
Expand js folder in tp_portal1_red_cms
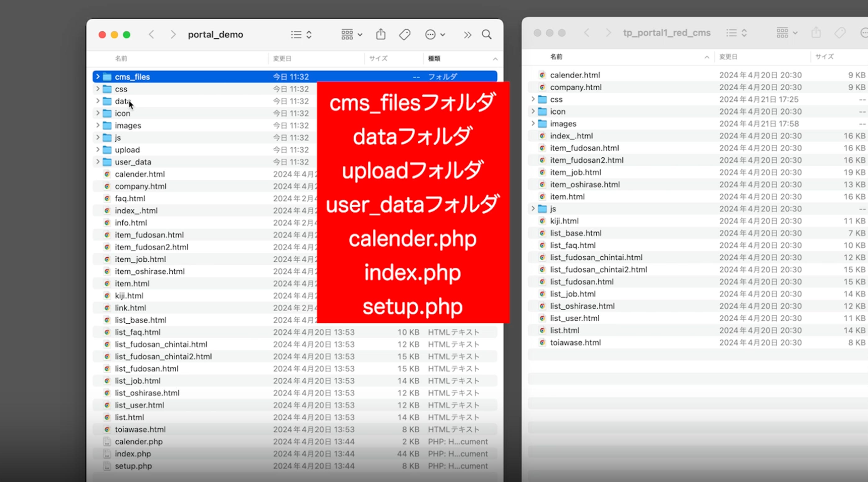point(533,209)
